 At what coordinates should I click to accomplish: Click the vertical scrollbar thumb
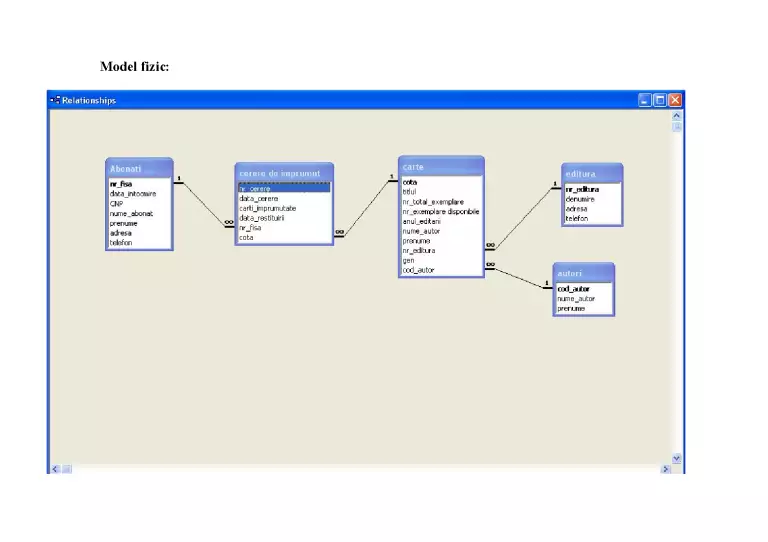676,127
